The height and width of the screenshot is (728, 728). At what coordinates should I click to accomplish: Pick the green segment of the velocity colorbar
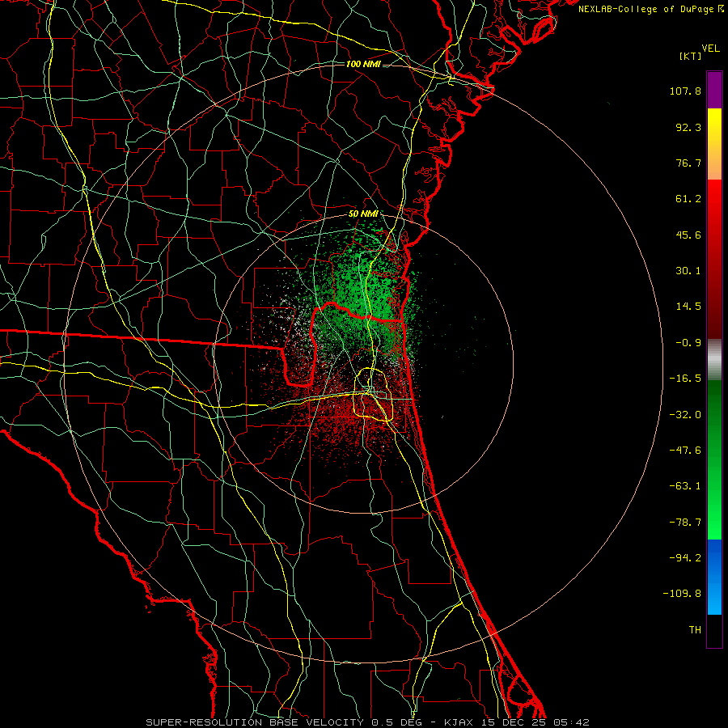coord(714,459)
